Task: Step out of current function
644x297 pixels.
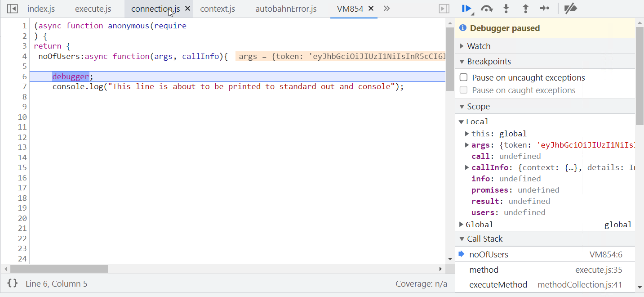Action: coord(525,9)
